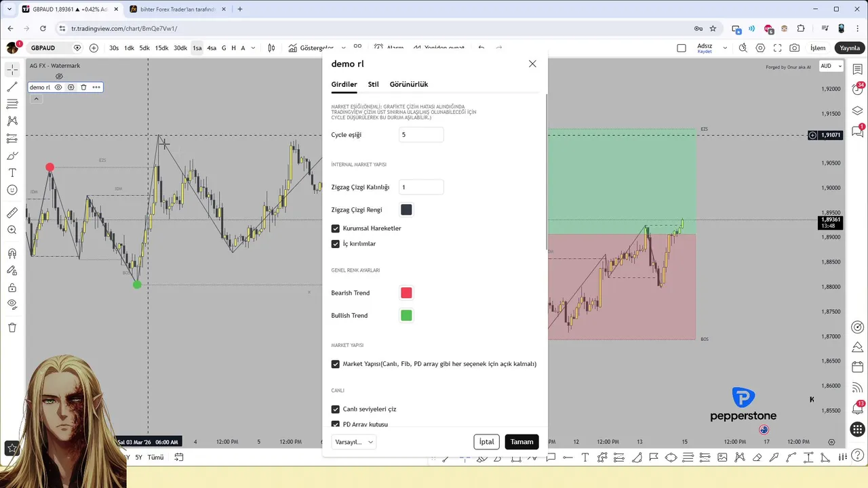Viewport: 868px width, 488px height.
Task: Delete the demo rl indicator
Action: click(x=83, y=87)
